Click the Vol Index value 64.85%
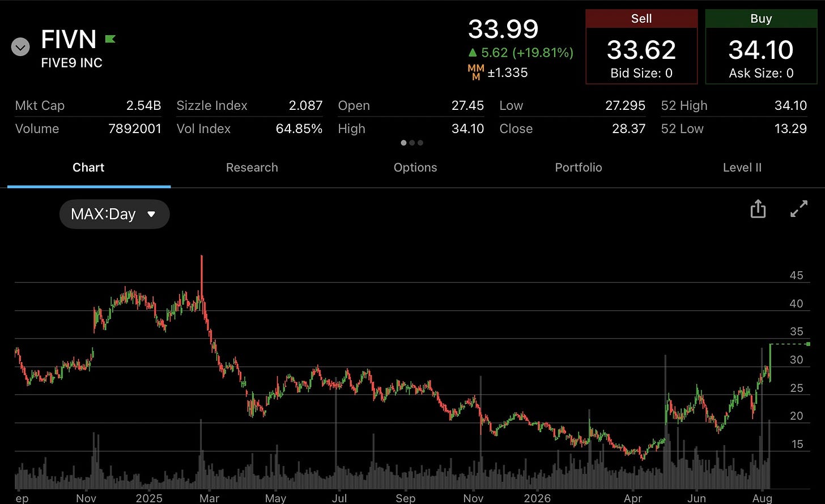 pyautogui.click(x=299, y=129)
